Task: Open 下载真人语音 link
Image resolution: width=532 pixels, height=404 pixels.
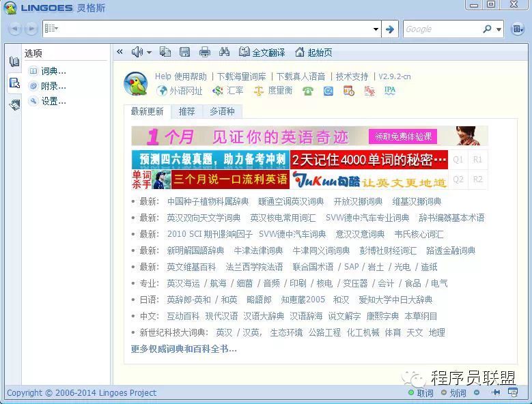Action: click(301, 76)
